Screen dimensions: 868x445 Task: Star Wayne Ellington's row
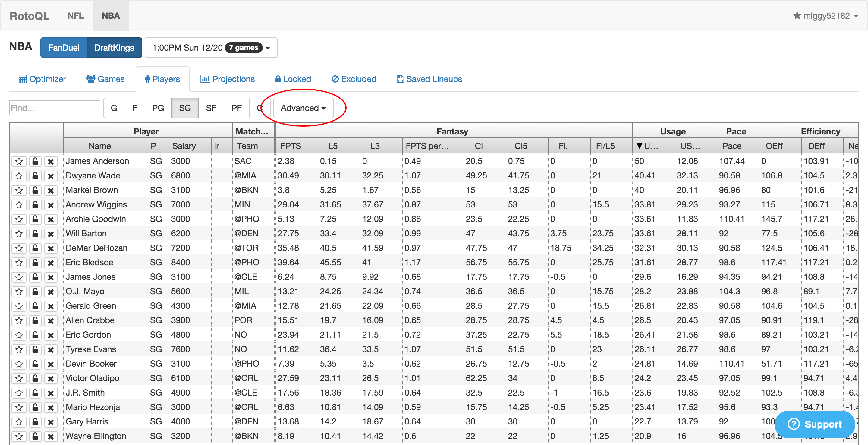coord(19,437)
